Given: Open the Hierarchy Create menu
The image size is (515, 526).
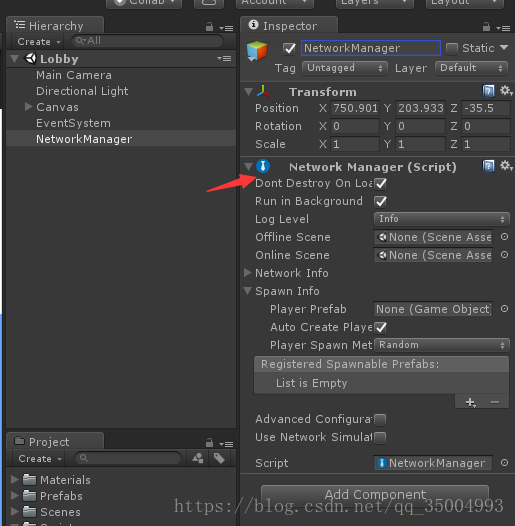Looking at the screenshot, I should (x=39, y=42).
